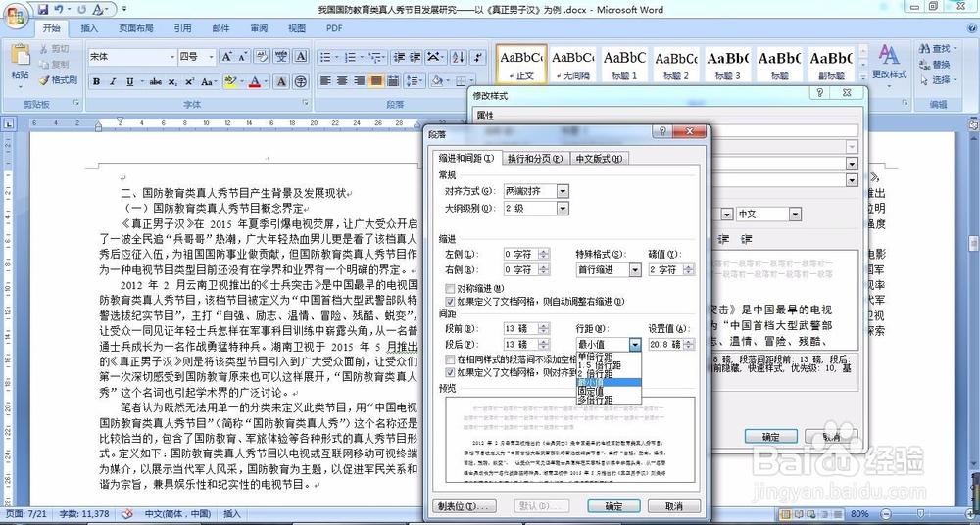Click the 设置值 20.8 磅 field
Screen dimensions: 980x525
click(665, 345)
